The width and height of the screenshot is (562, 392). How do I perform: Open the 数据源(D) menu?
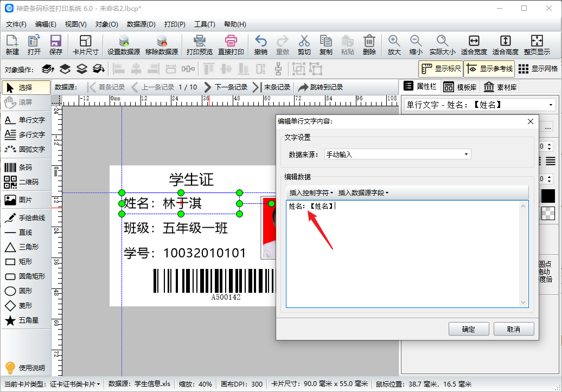(141, 24)
